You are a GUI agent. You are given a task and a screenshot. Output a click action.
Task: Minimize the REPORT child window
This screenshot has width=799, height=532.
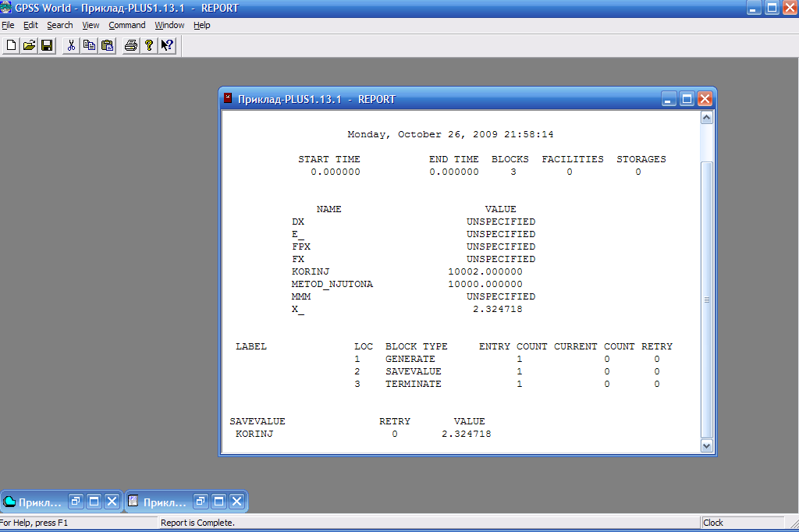(x=669, y=99)
